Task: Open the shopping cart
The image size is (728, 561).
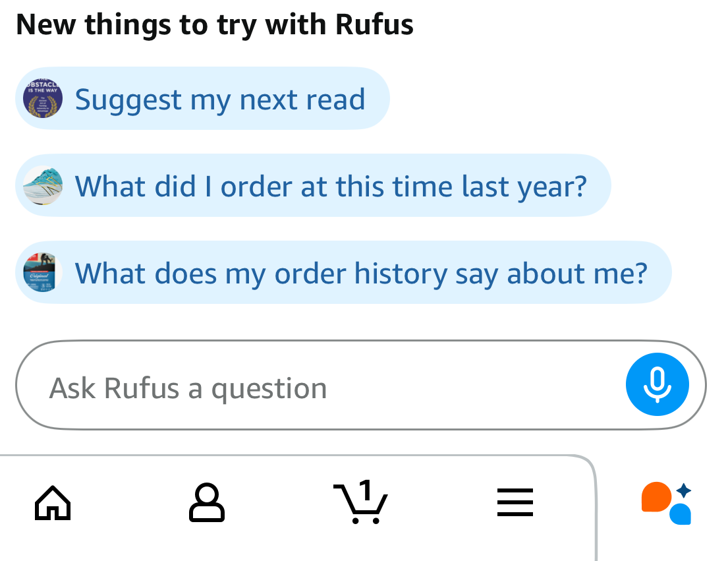Action: 360,504
